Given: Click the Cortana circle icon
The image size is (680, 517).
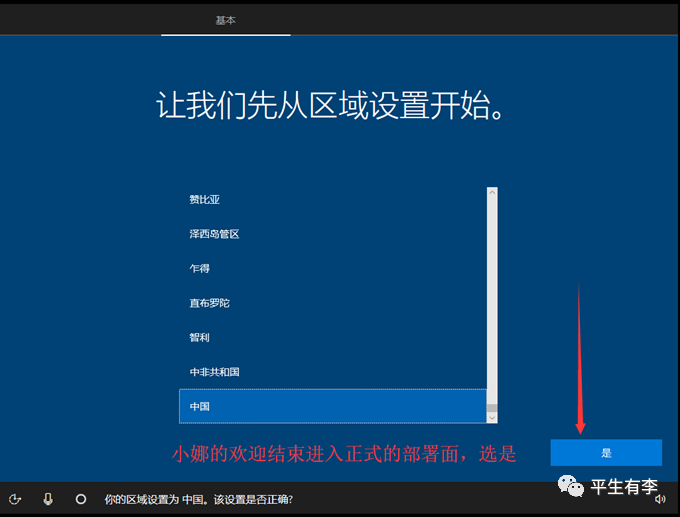Looking at the screenshot, I should (81, 499).
